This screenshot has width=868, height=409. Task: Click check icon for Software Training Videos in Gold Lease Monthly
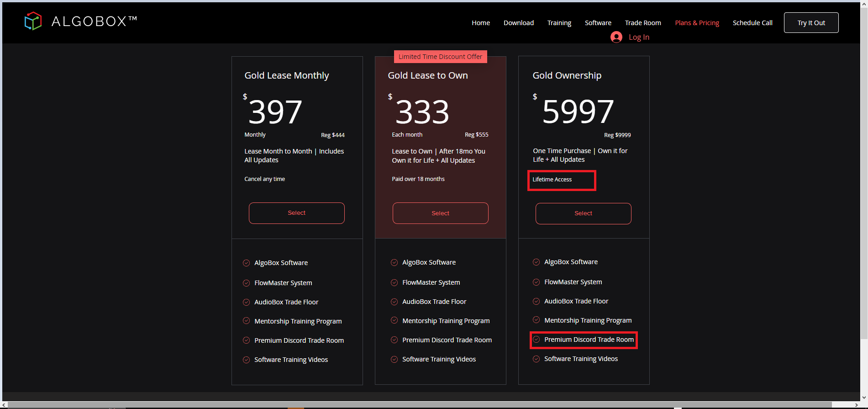click(247, 360)
